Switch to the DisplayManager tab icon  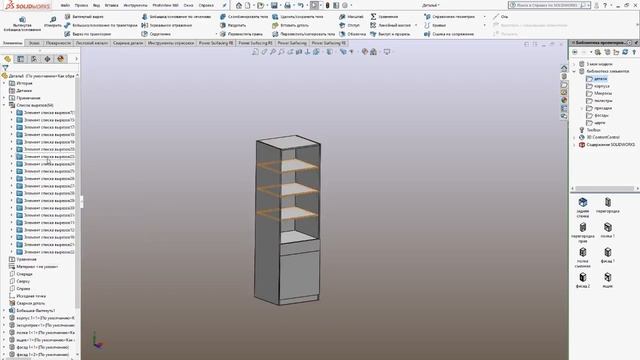pyautogui.click(x=61, y=59)
